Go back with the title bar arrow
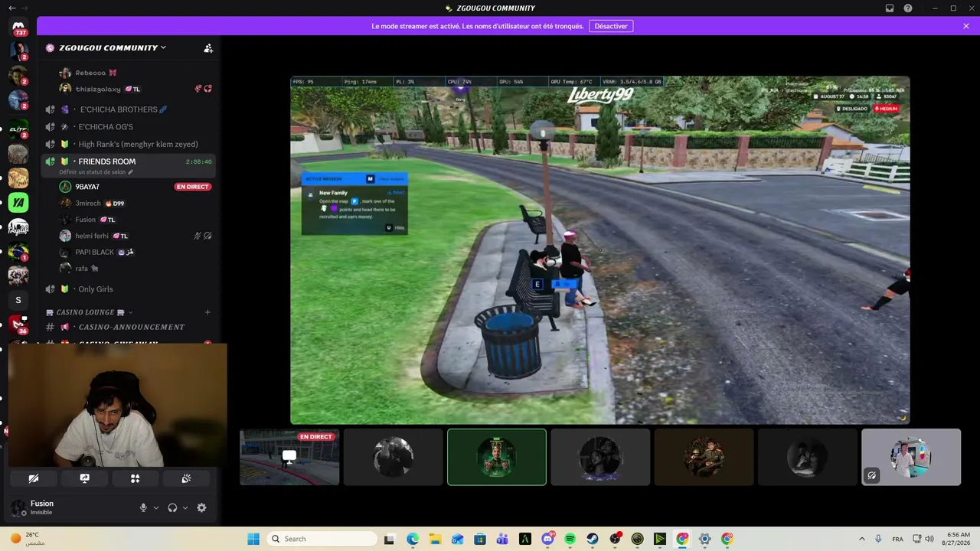This screenshot has height=551, width=980. 11,8
